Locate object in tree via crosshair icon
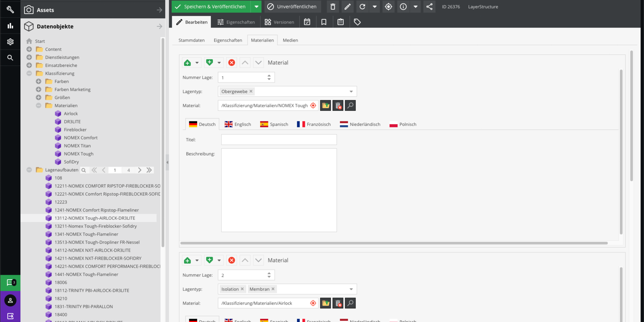This screenshot has width=644, height=322. pos(389,6)
